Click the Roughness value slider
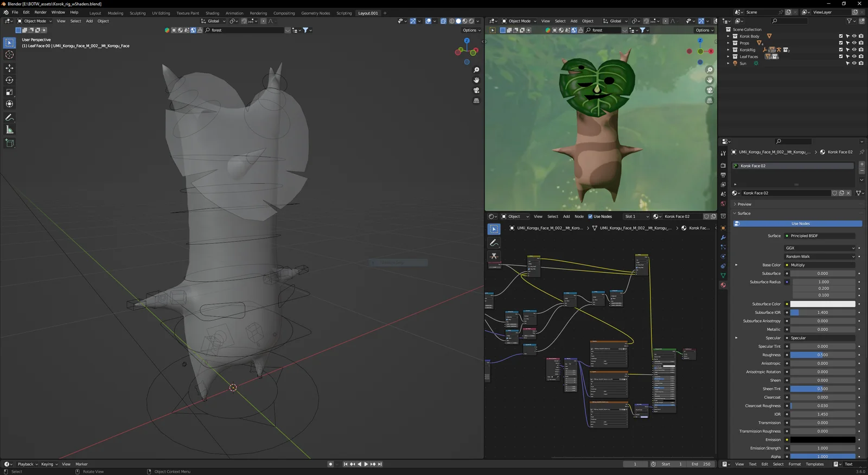Image resolution: width=868 pixels, height=475 pixels. pyautogui.click(x=822, y=355)
